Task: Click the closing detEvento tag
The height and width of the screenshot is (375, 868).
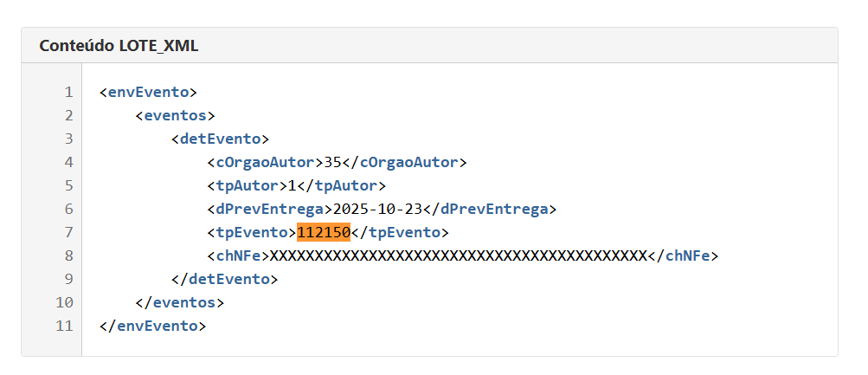Action: point(224,279)
